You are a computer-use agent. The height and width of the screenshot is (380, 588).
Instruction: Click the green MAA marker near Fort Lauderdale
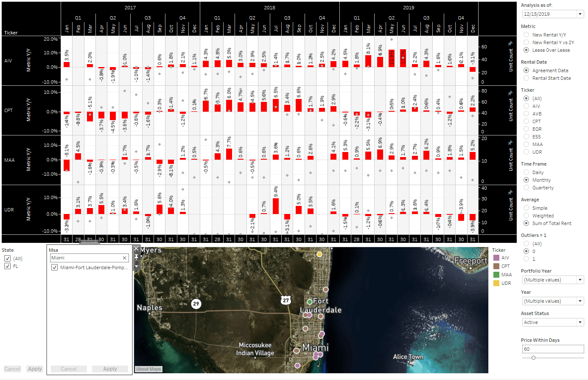click(x=310, y=301)
